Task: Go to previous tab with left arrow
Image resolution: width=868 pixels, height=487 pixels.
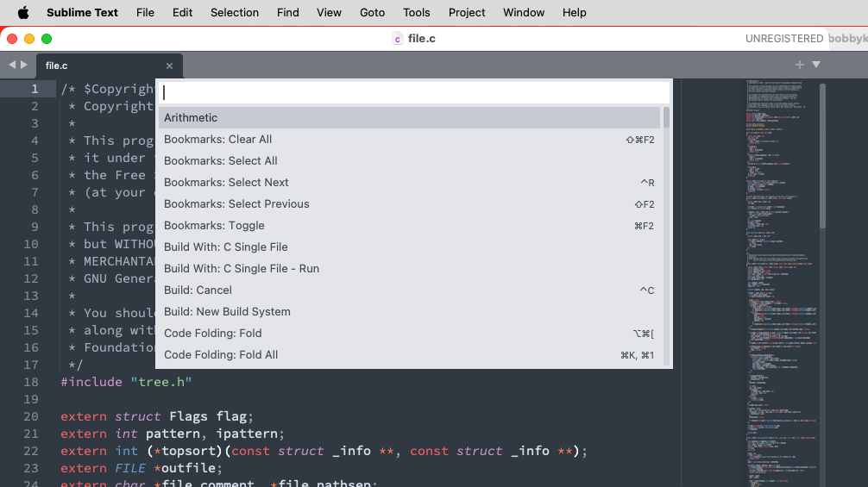Action: coord(12,65)
